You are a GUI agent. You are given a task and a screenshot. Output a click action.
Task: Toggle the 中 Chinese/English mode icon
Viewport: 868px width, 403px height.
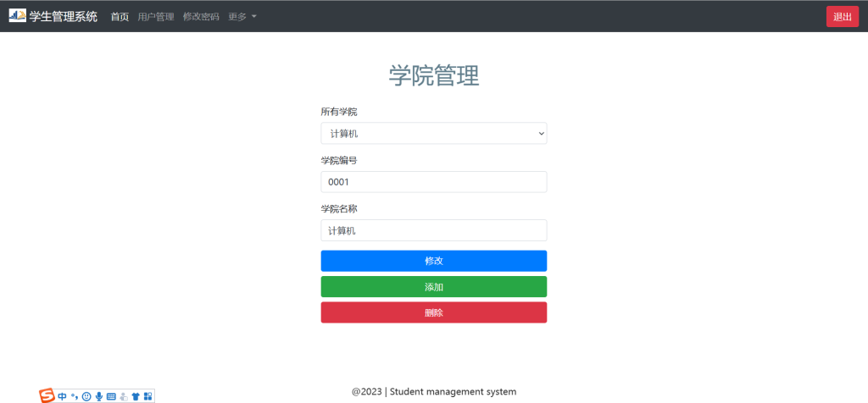pyautogui.click(x=62, y=396)
